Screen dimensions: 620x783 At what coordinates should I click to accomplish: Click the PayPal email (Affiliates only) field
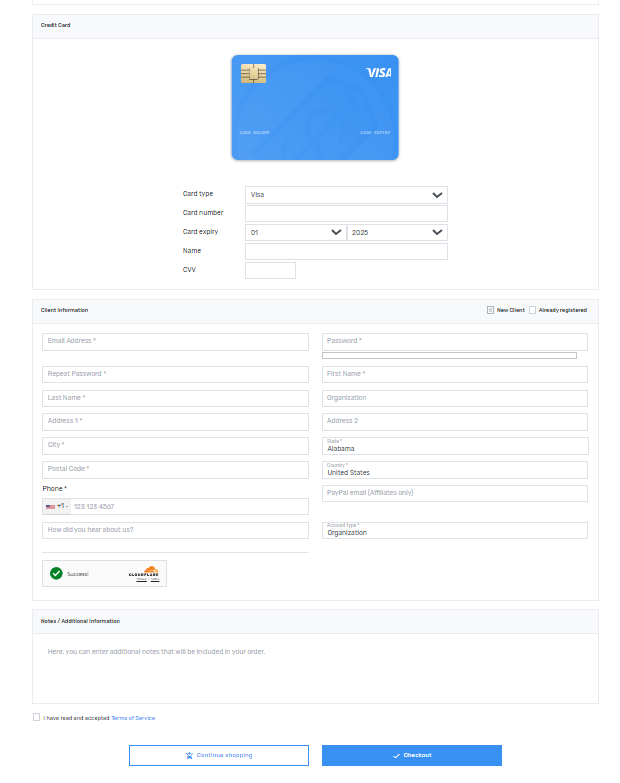(455, 493)
